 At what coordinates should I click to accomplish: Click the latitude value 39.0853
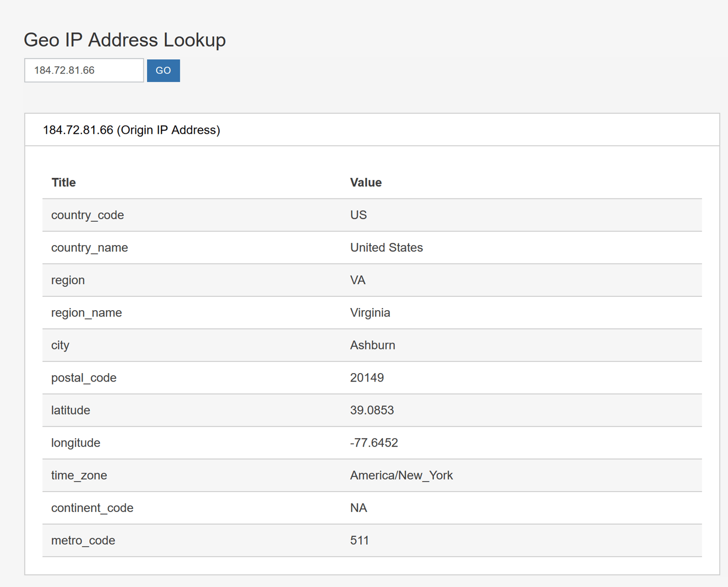[x=372, y=410]
